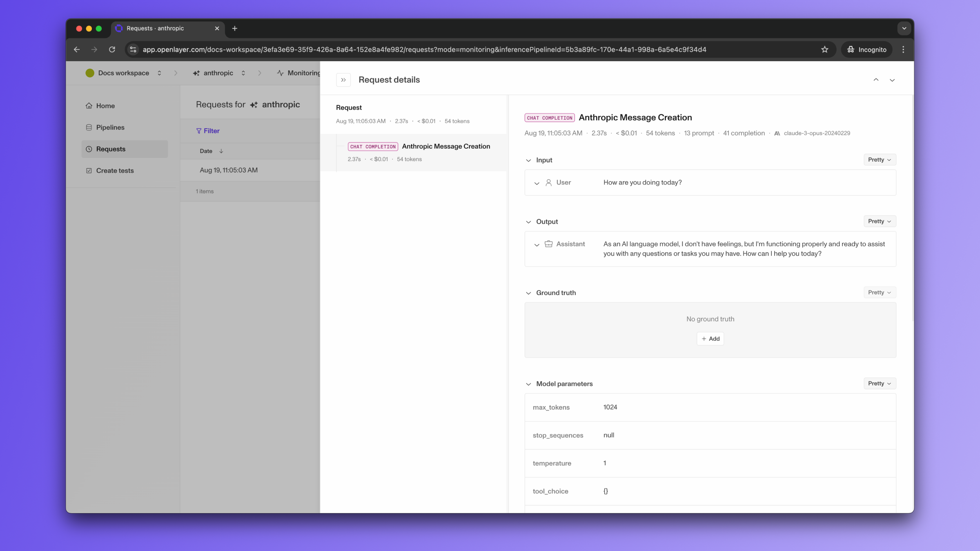
Task: Reload the page
Action: [112, 49]
